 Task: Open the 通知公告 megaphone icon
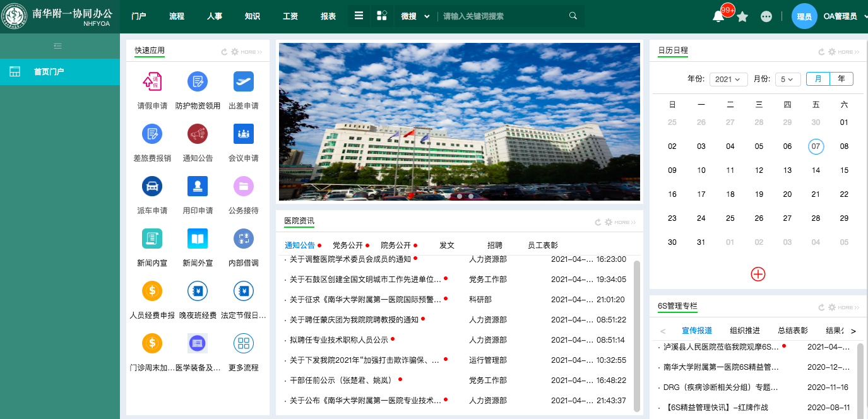tap(198, 134)
